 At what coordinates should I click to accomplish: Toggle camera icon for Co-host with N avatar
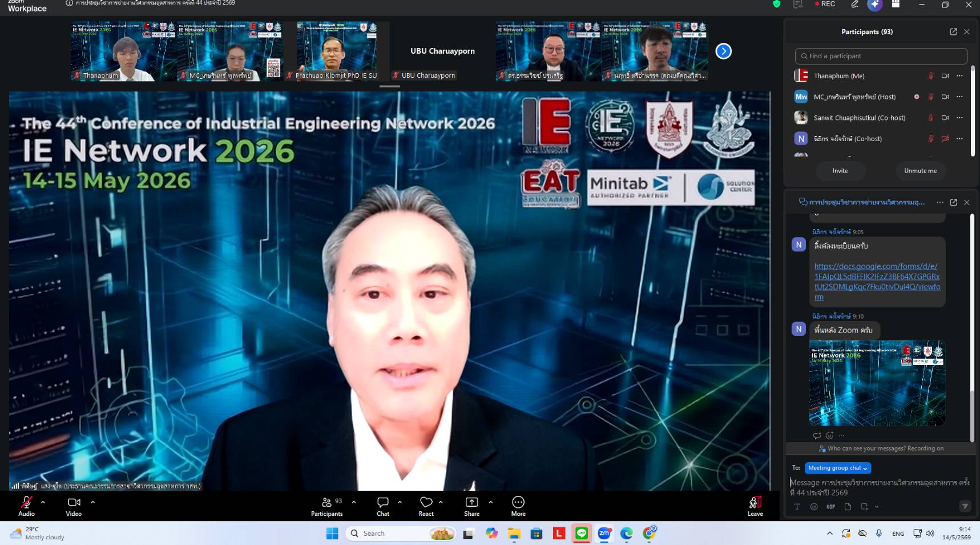[945, 139]
